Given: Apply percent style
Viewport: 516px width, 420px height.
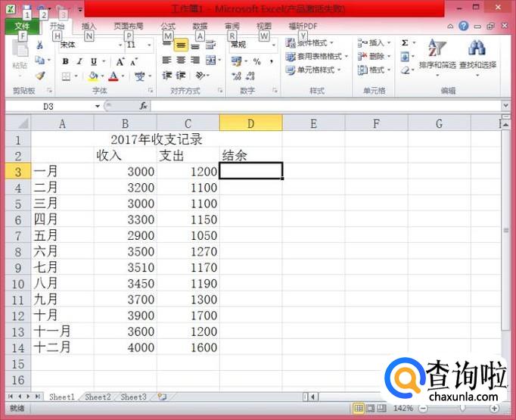Looking at the screenshot, I should 257,61.
